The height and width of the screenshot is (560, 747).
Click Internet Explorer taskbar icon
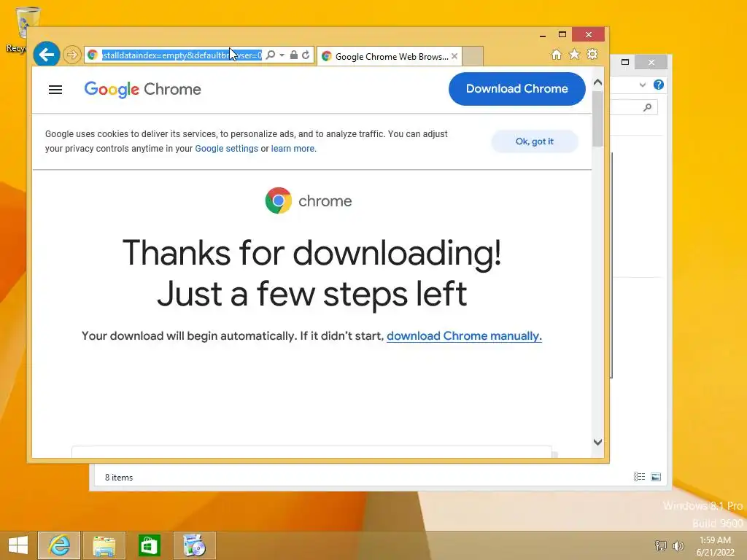(x=59, y=545)
